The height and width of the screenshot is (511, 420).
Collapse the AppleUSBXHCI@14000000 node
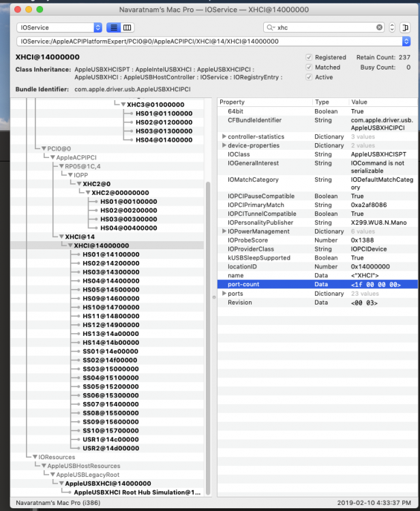click(61, 483)
